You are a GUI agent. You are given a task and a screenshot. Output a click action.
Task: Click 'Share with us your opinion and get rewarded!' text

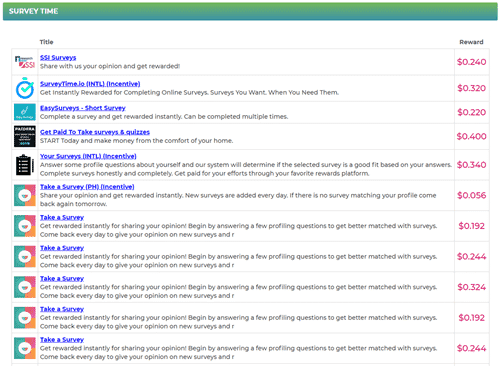(x=110, y=66)
